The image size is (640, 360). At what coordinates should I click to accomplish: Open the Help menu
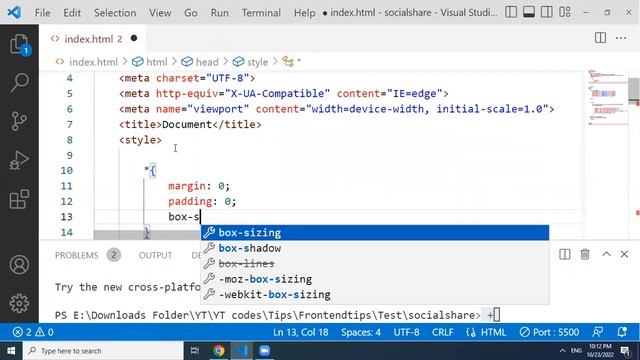pyautogui.click(x=304, y=13)
